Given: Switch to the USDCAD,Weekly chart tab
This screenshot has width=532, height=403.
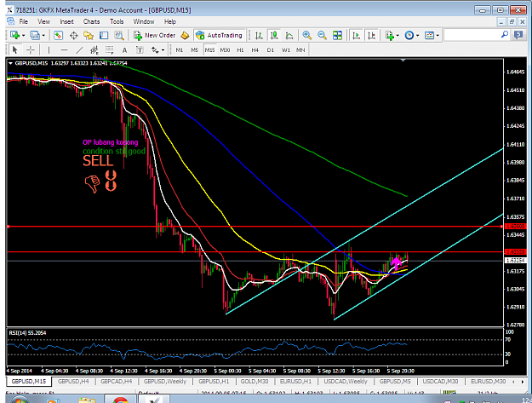Looking at the screenshot, I should click(346, 381).
